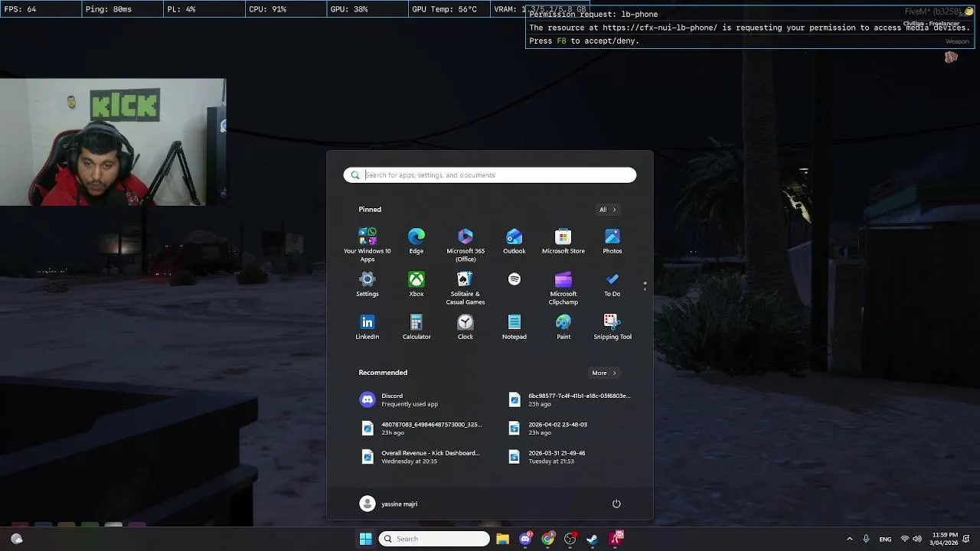980x551 pixels.
Task: Open the Clock app
Action: click(465, 327)
